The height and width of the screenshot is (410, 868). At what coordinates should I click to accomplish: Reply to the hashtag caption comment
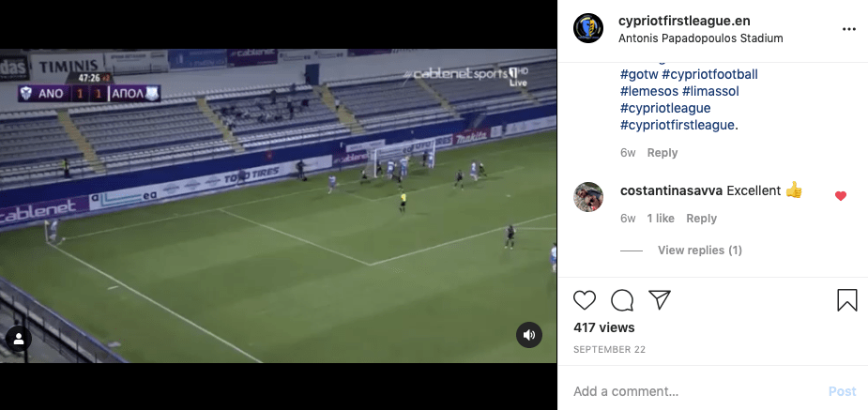(x=662, y=153)
